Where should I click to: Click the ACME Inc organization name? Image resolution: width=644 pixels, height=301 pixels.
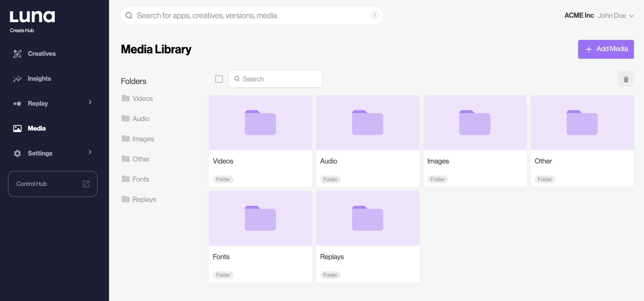click(579, 15)
